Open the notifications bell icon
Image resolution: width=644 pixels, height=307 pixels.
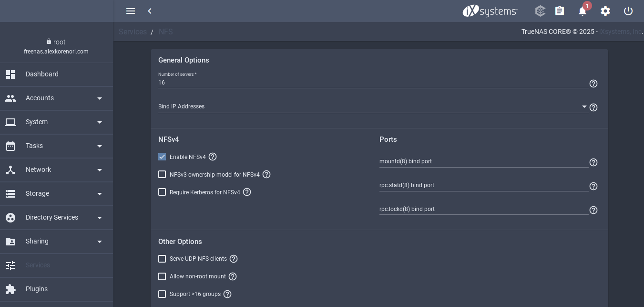[x=582, y=11]
